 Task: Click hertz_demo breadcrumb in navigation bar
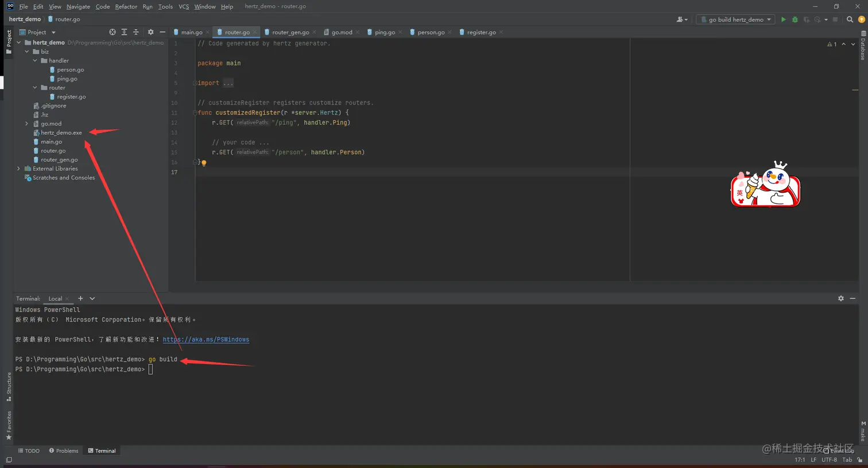point(25,19)
